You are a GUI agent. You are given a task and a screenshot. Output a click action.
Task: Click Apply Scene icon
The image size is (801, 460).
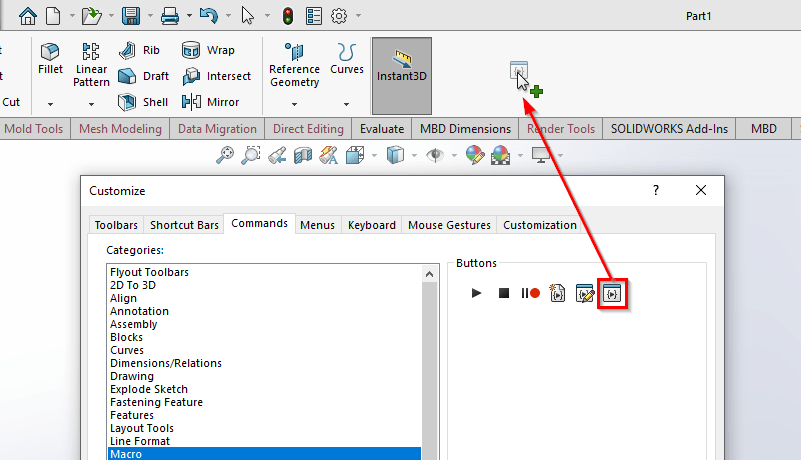(x=501, y=155)
